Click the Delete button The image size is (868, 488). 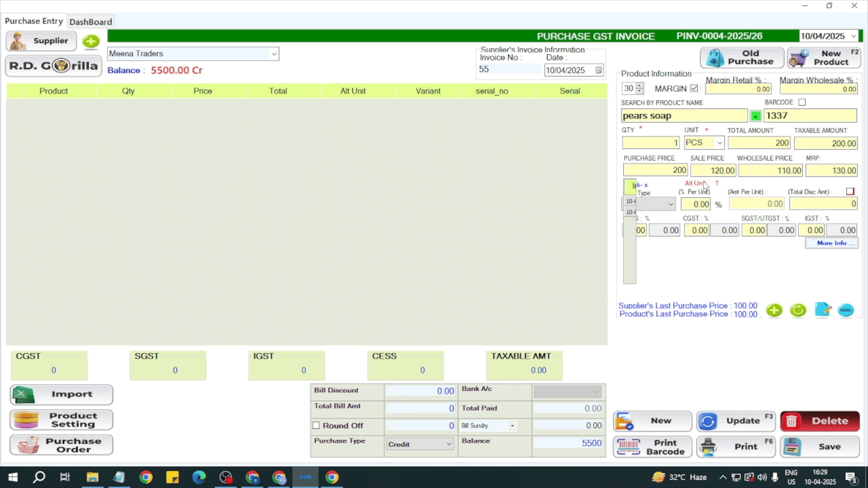(x=820, y=421)
